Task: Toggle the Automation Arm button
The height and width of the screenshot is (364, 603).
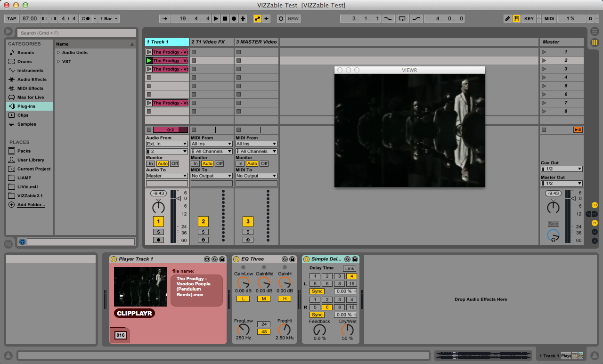Action: pos(257,19)
